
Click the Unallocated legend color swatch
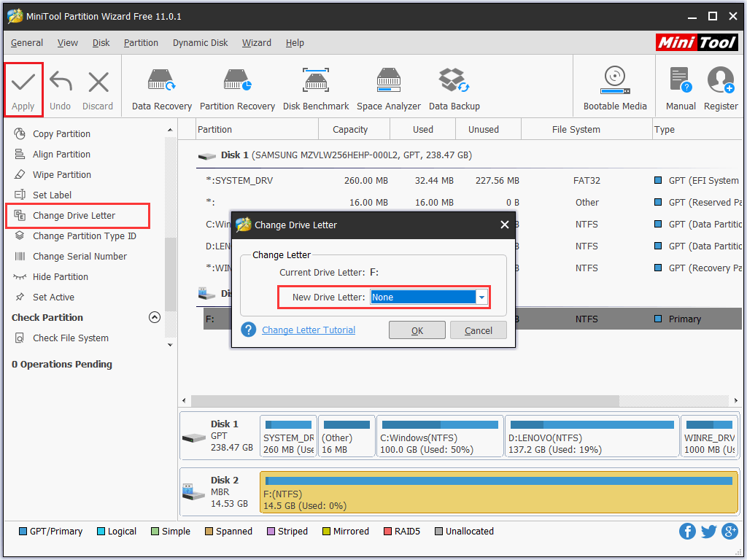438,531
